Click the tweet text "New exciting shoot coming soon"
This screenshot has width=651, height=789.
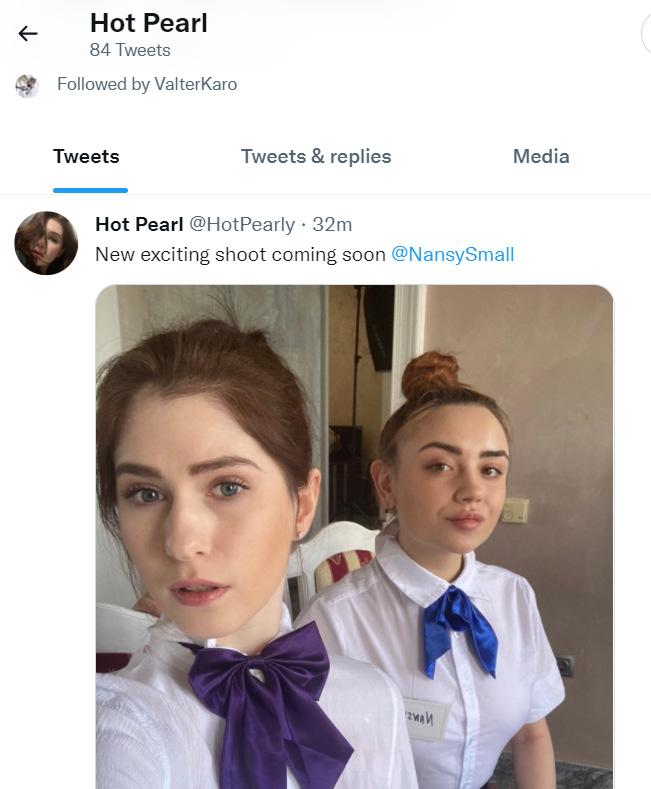coord(240,254)
